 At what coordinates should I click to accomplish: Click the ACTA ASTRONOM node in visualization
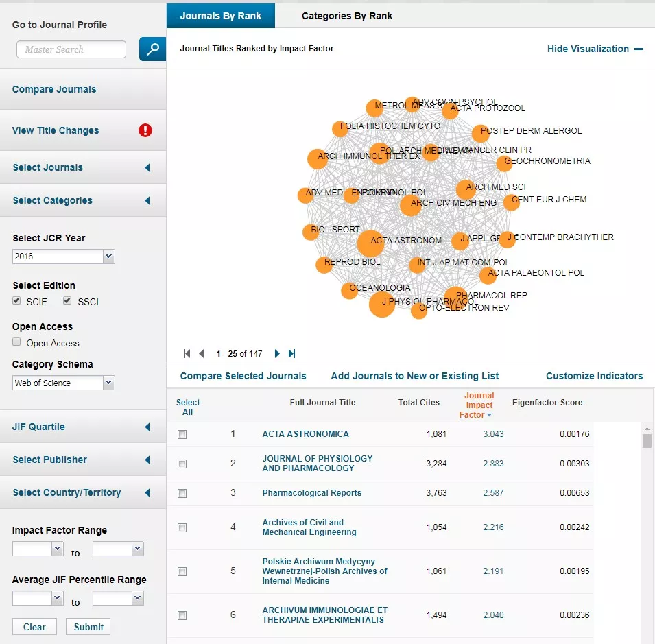(370, 243)
